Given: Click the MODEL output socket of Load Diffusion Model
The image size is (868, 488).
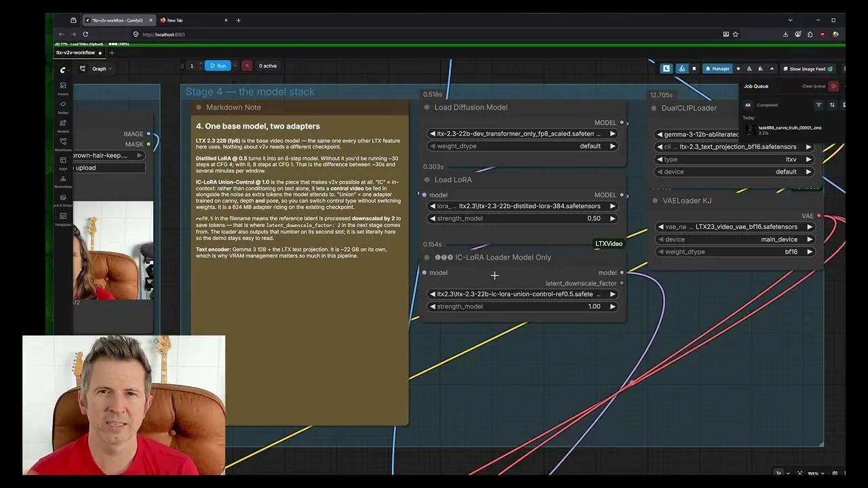Looking at the screenshot, I should coord(622,123).
